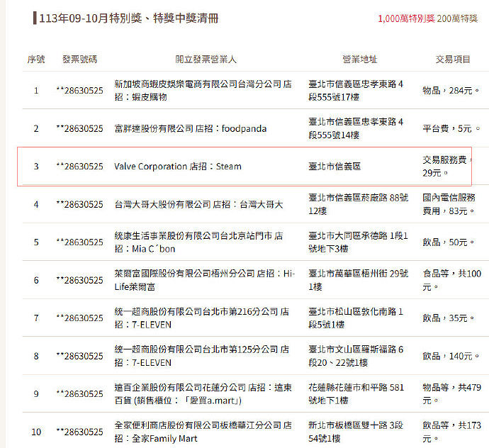Click the 飲品，50元 transaction cell
The image size is (489, 448).
pyautogui.click(x=448, y=242)
